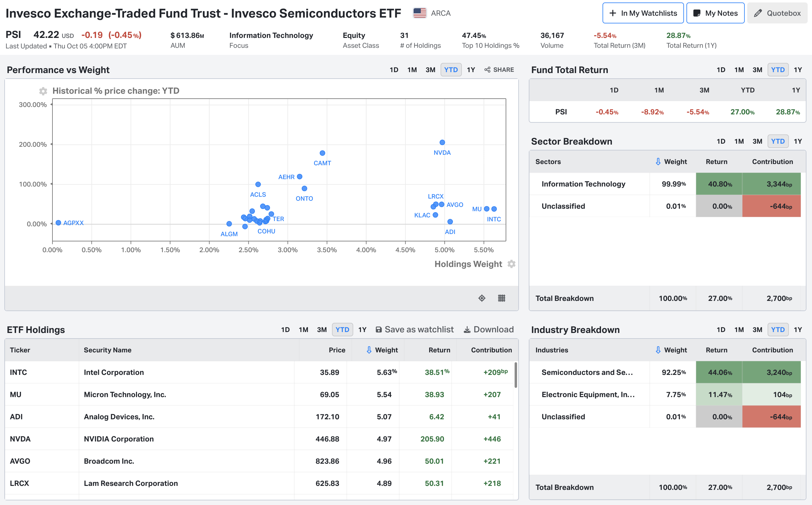The image size is (812, 505).
Task: Click NVIDIA Corporation security name
Action: coord(119,439)
